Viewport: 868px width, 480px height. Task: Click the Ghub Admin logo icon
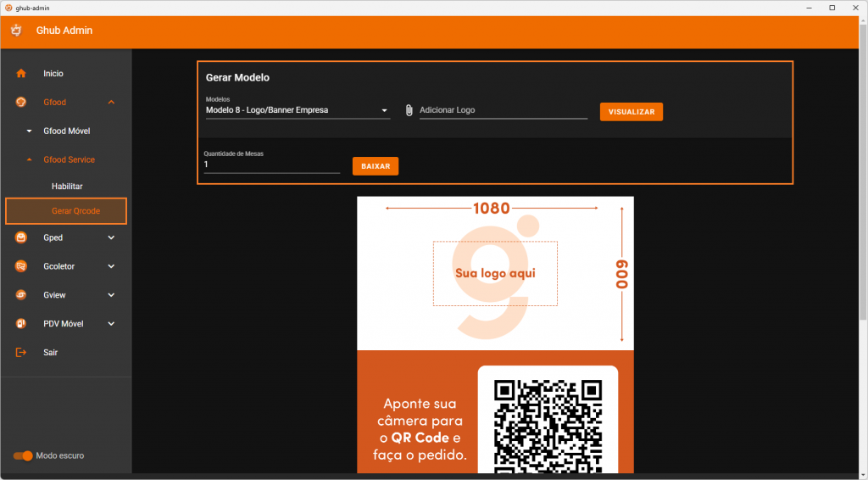pos(16,31)
